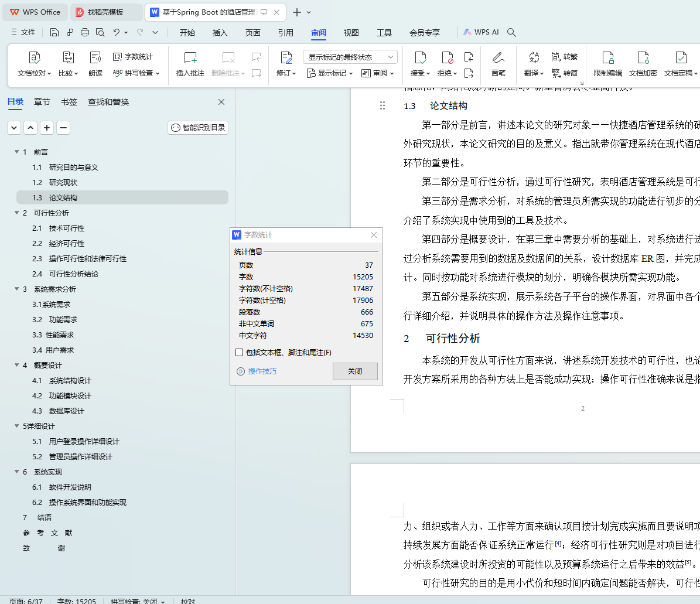Switch to the 插入 ribbon tab

coord(220,33)
